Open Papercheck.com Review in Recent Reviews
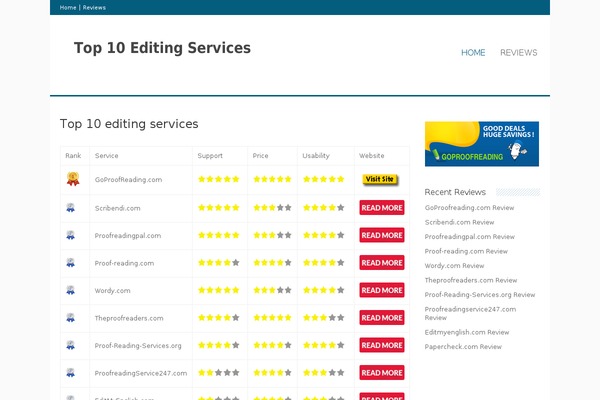600x400 pixels. (463, 347)
